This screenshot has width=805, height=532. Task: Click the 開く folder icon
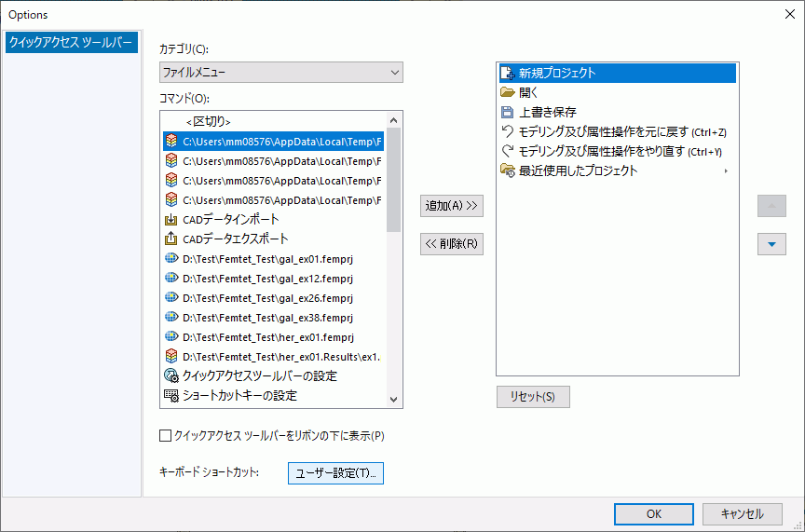click(x=508, y=92)
